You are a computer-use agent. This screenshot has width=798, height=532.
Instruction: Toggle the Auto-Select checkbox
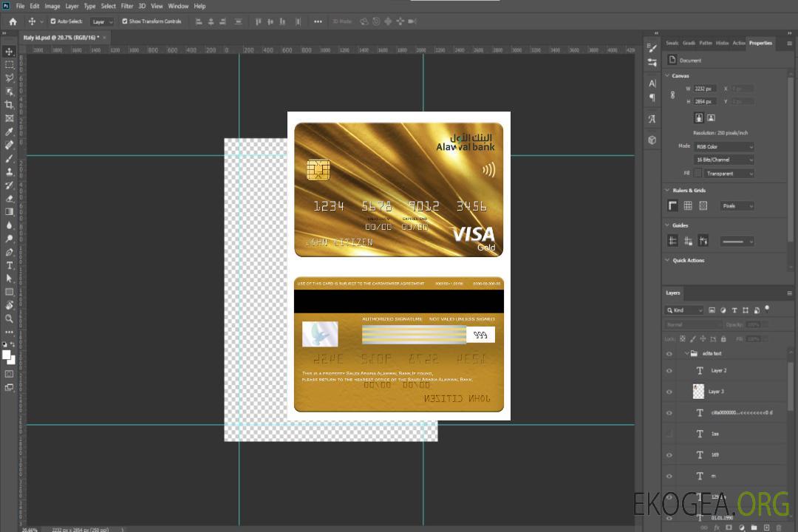pyautogui.click(x=53, y=21)
